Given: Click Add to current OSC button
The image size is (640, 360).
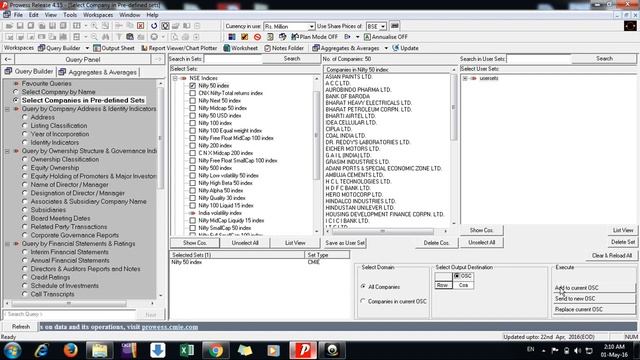Looking at the screenshot, I should coord(594,288).
